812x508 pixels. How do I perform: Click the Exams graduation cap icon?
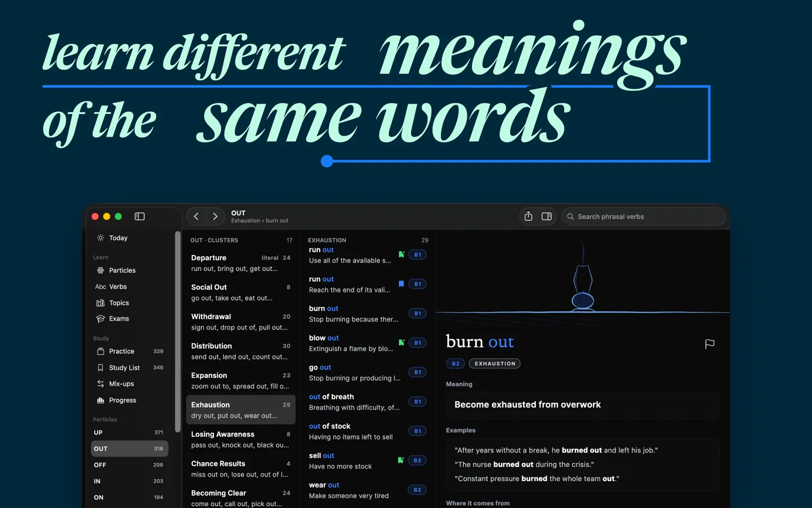(x=100, y=319)
